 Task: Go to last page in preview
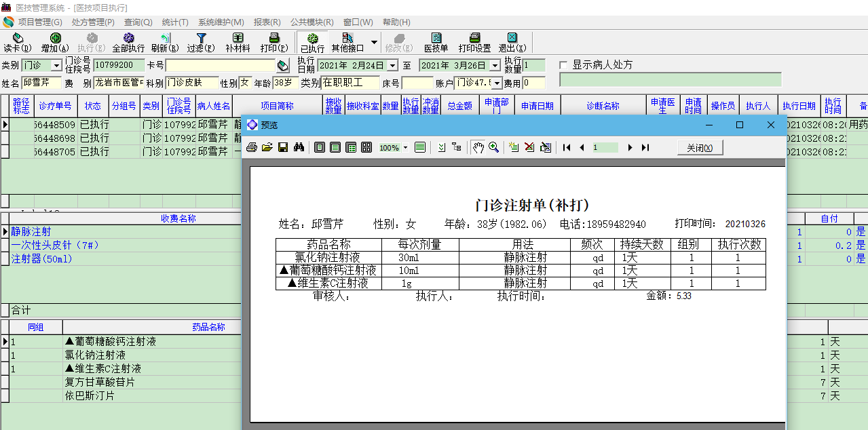(x=645, y=147)
